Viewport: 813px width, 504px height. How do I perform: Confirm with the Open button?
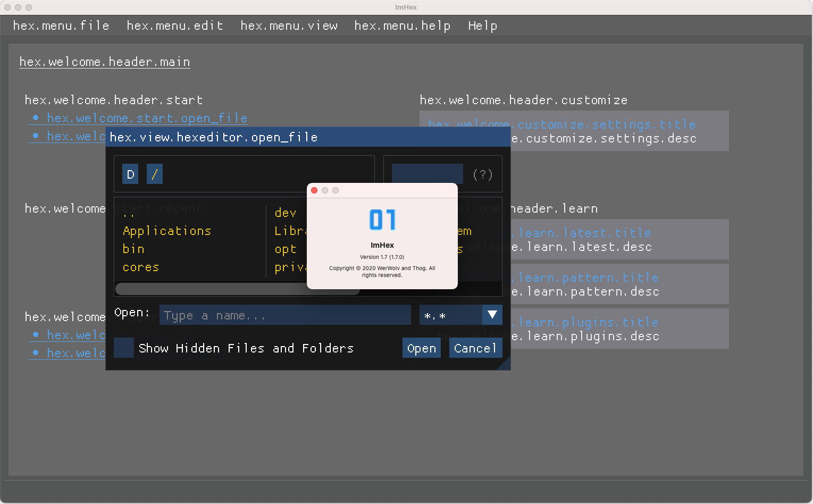tap(421, 348)
